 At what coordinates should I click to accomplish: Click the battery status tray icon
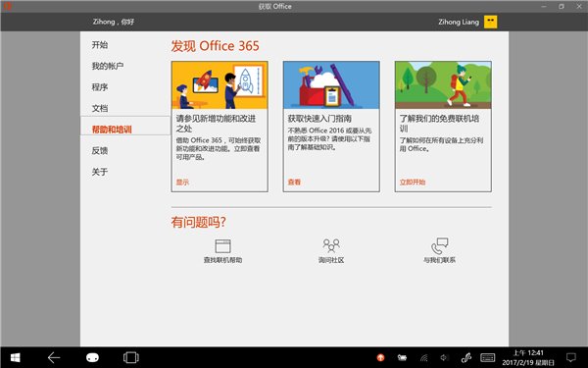pos(403,358)
